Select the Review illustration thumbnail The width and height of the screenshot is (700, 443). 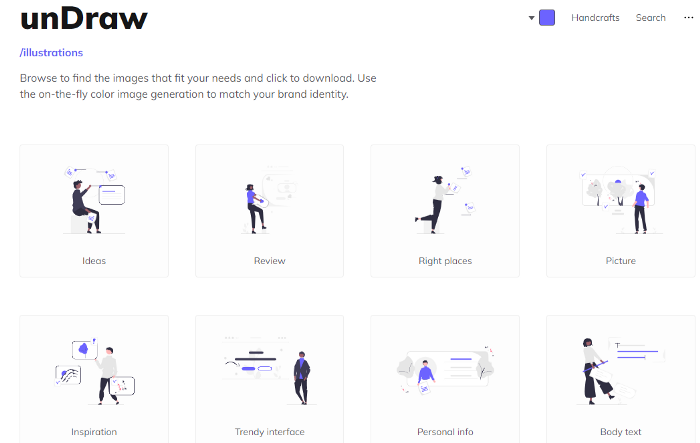(x=270, y=199)
